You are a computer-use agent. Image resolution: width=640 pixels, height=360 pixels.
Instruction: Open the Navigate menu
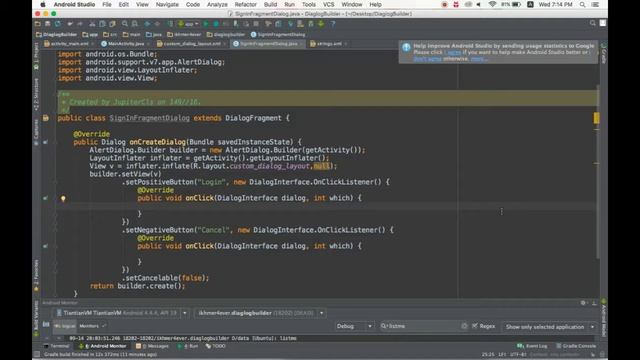click(167, 4)
